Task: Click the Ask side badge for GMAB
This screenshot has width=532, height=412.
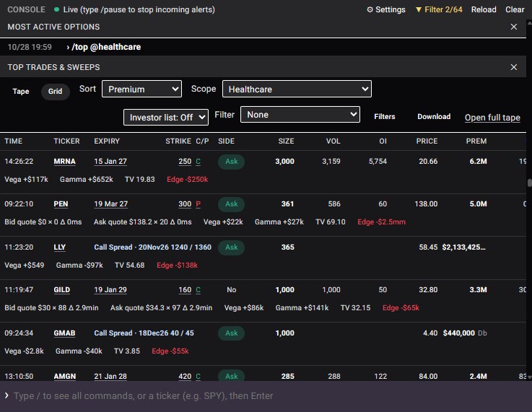Action: coord(232,333)
